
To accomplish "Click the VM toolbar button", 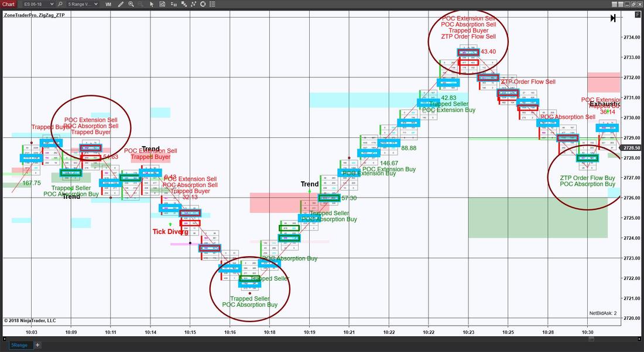I will click(108, 4).
